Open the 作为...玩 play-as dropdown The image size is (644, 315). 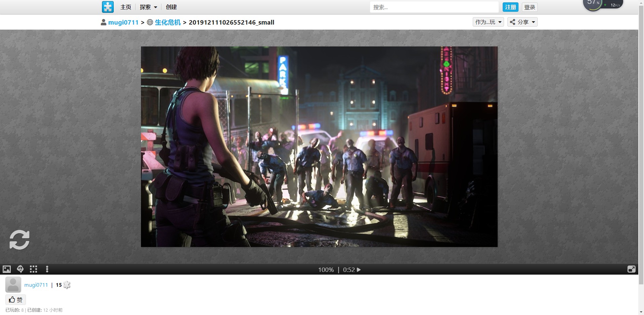(x=488, y=22)
